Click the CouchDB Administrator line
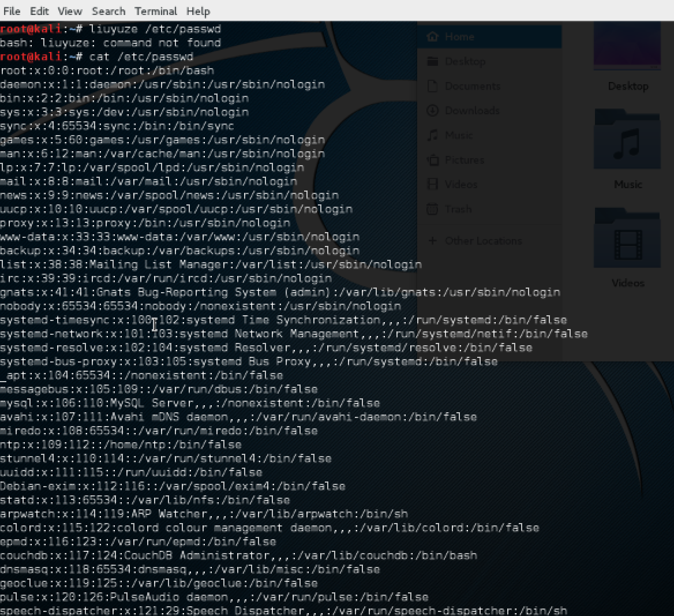 click(238, 555)
